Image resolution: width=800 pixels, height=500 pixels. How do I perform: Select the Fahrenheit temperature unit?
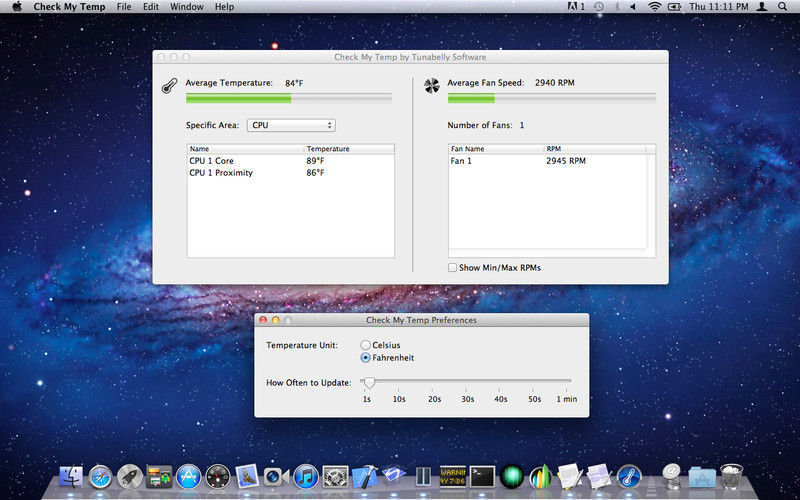point(365,358)
